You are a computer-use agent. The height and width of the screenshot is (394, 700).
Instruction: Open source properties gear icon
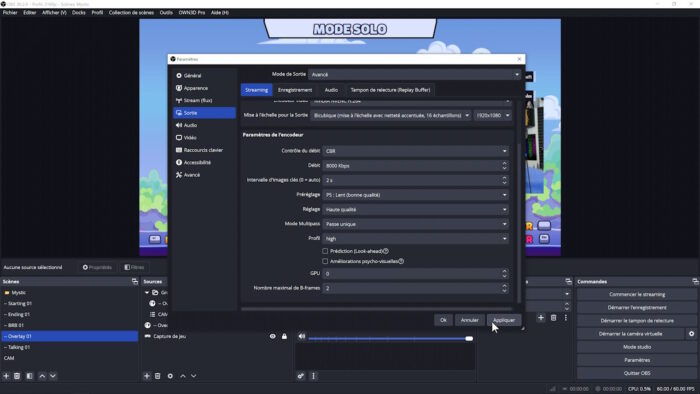tap(170, 376)
